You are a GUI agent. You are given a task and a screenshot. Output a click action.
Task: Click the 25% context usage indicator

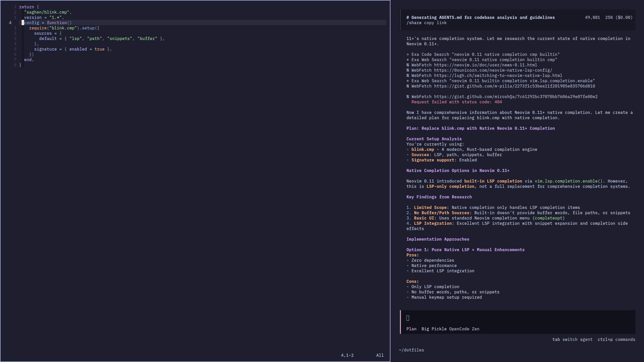pyautogui.click(x=609, y=18)
